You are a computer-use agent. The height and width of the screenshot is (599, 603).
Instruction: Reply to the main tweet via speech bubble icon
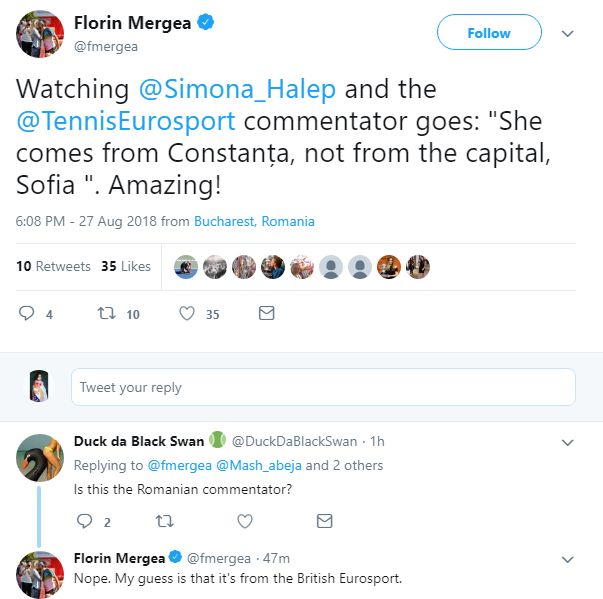pyautogui.click(x=27, y=314)
